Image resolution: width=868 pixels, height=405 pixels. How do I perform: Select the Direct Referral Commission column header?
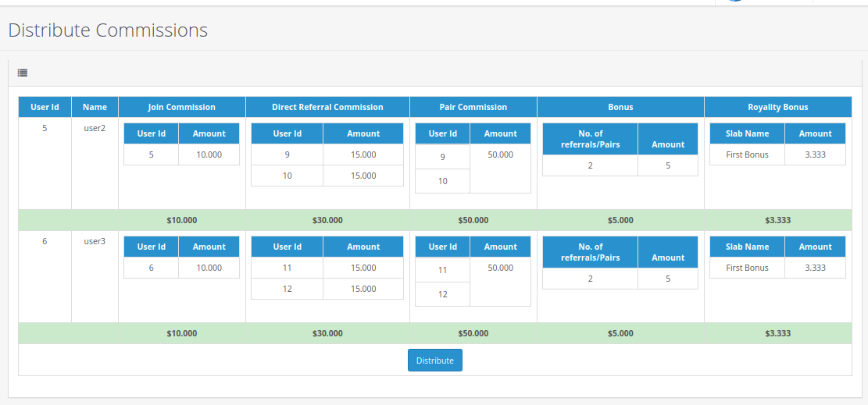tap(327, 107)
